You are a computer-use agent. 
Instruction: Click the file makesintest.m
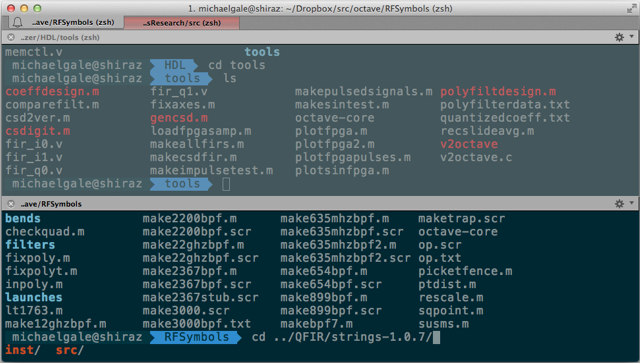[342, 105]
